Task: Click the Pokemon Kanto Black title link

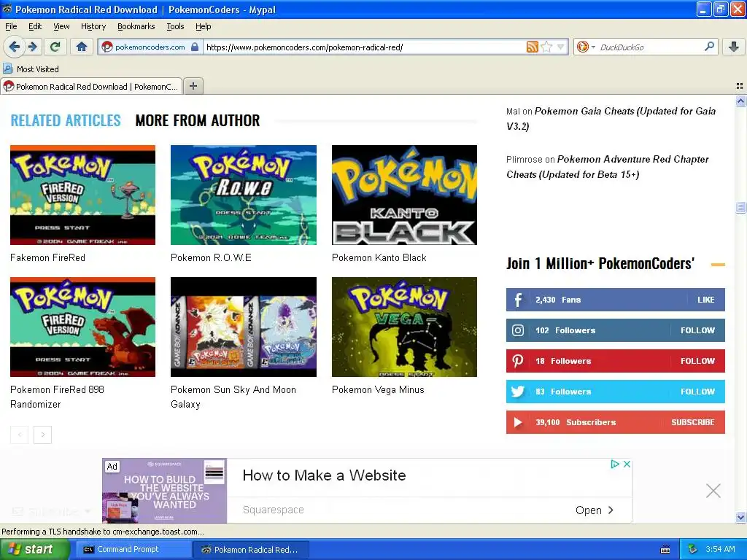Action: 379,257
